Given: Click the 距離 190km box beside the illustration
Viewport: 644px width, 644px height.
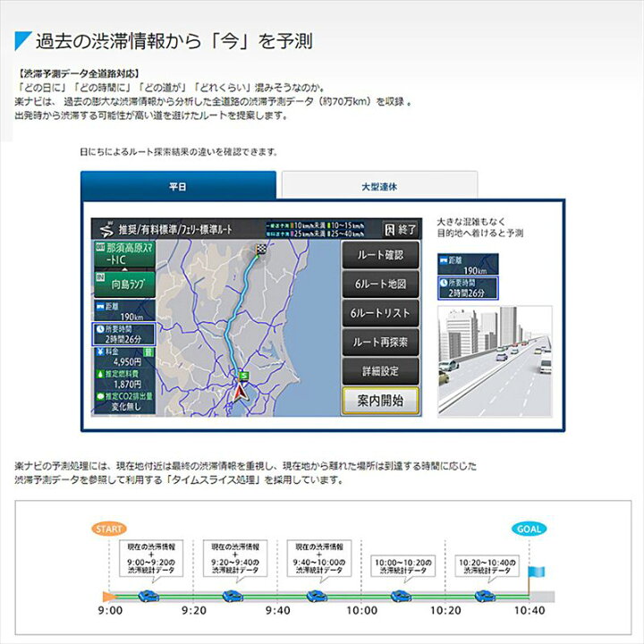Looking at the screenshot, I should (468, 265).
